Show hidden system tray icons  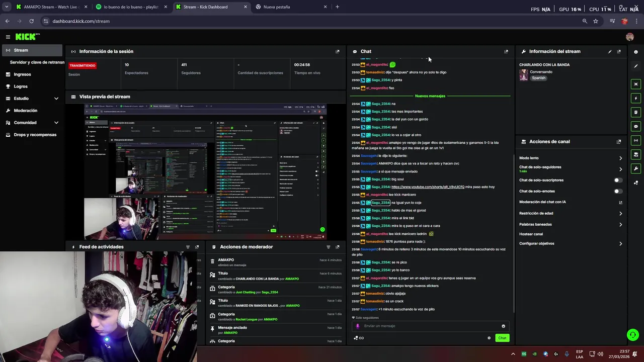point(513,354)
